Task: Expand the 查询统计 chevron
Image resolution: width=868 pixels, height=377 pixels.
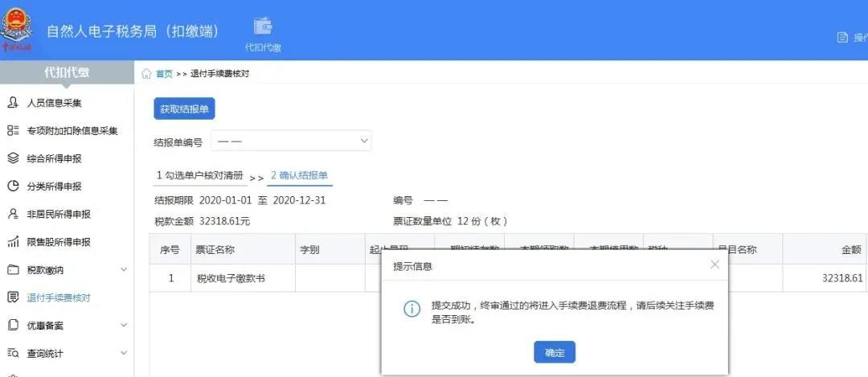Action: 124,353
